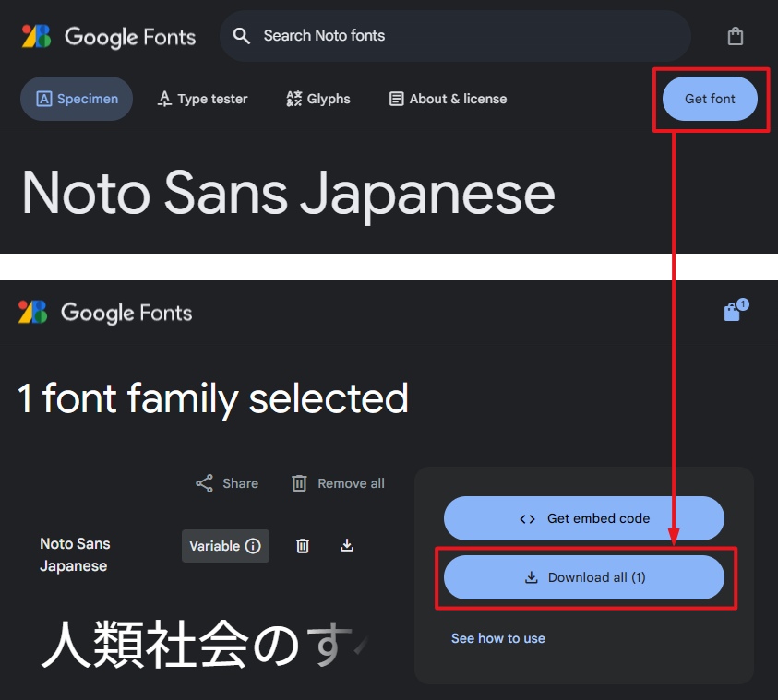This screenshot has height=700, width=778.
Task: Click the search magnifier icon
Action: (x=242, y=36)
